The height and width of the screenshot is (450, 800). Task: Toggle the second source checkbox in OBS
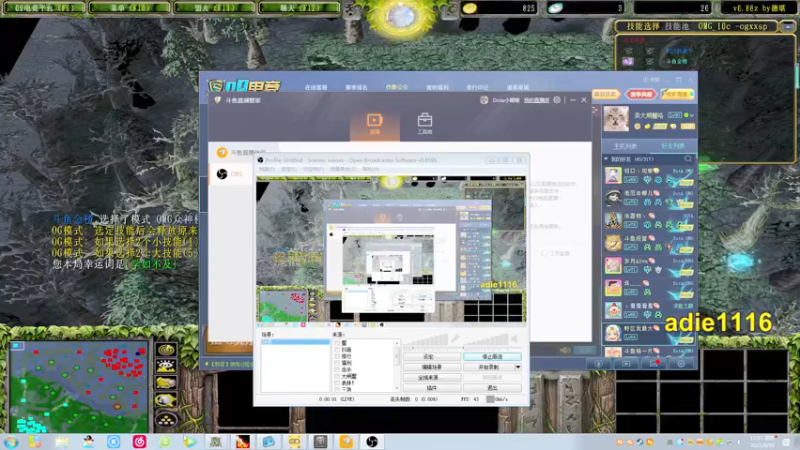coord(337,349)
